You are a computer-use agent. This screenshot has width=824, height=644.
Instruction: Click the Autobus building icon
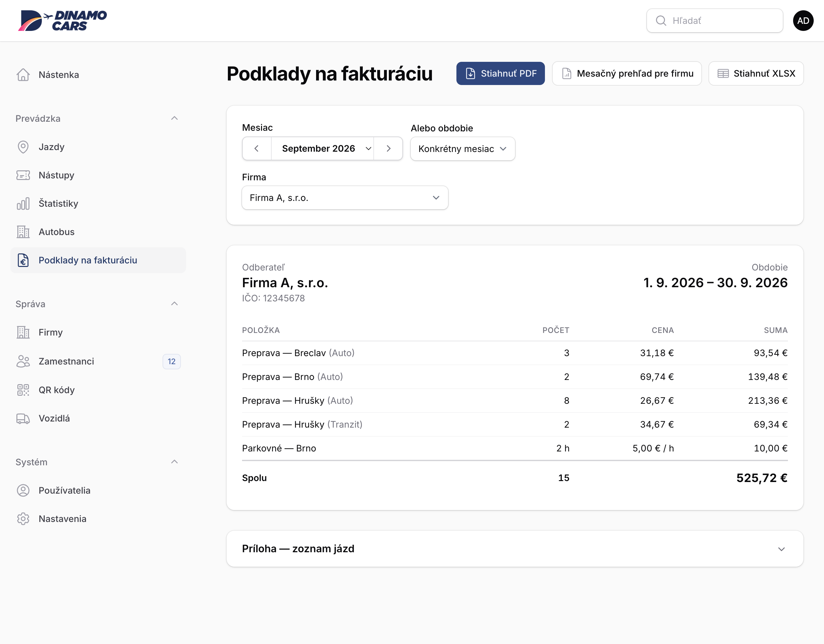23,232
